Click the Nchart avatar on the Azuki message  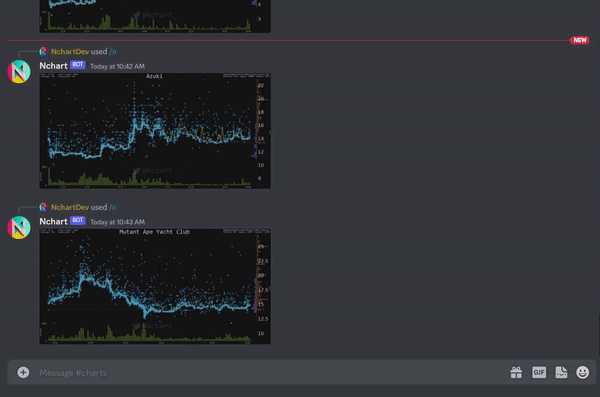tap(19, 72)
